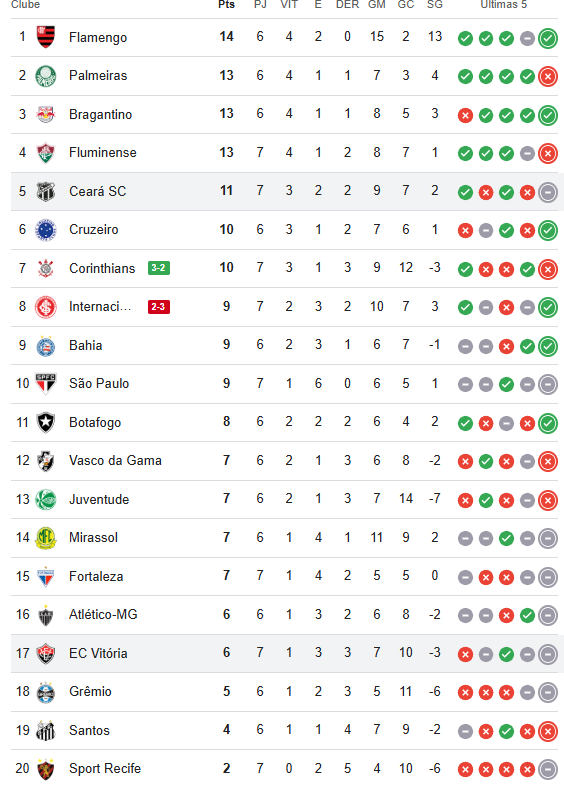Click the Flamengo club crest
The width and height of the screenshot is (564, 802).
[46, 37]
